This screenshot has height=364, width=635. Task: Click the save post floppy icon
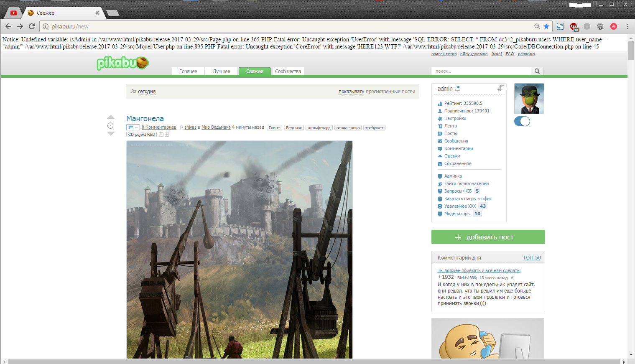click(161, 135)
